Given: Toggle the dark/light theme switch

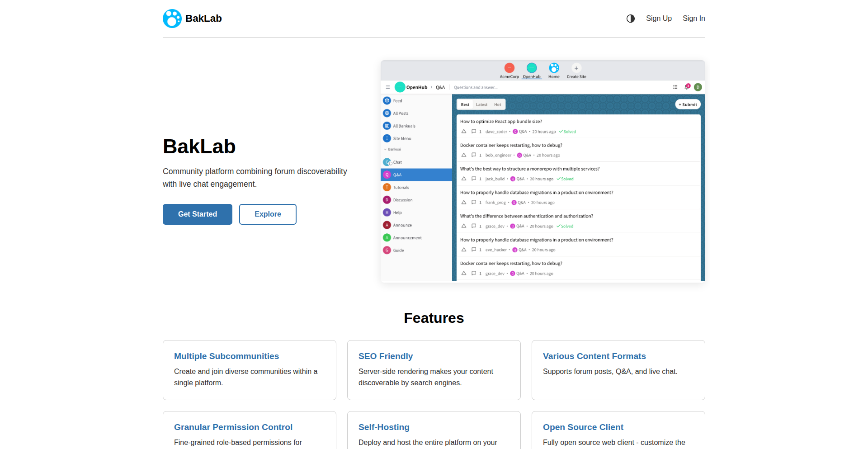Looking at the screenshot, I should coord(630,19).
